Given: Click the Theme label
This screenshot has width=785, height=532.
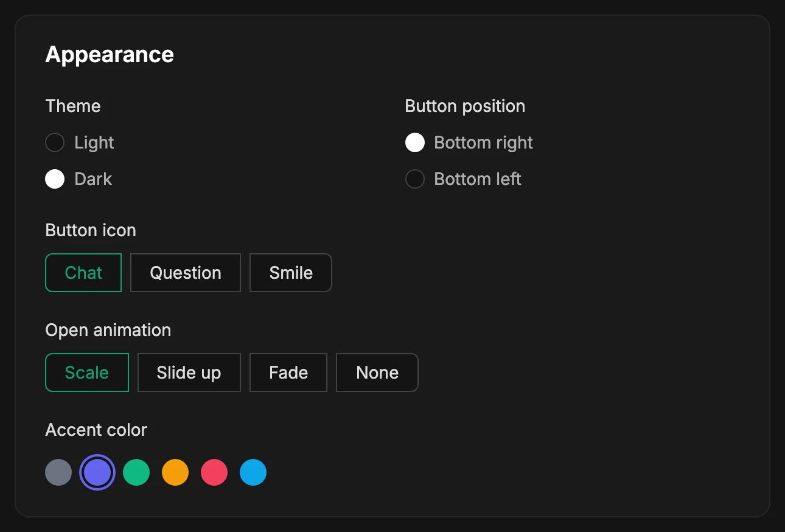Looking at the screenshot, I should [73, 106].
